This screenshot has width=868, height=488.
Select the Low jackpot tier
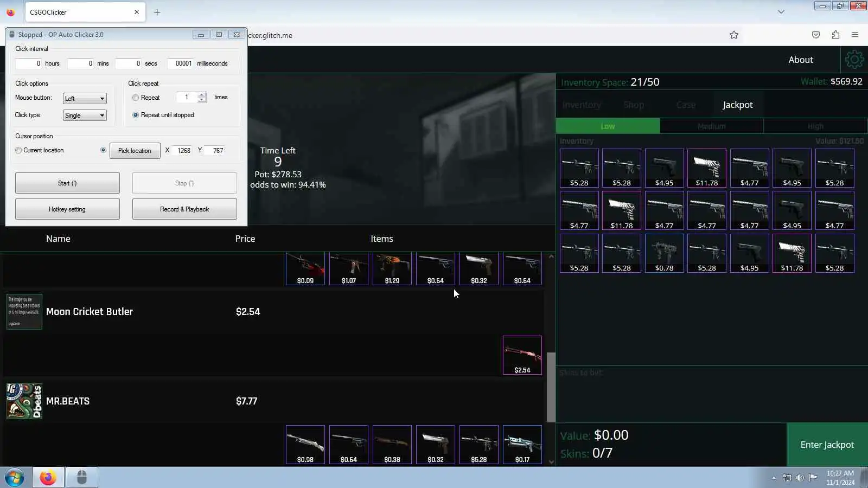(x=608, y=126)
